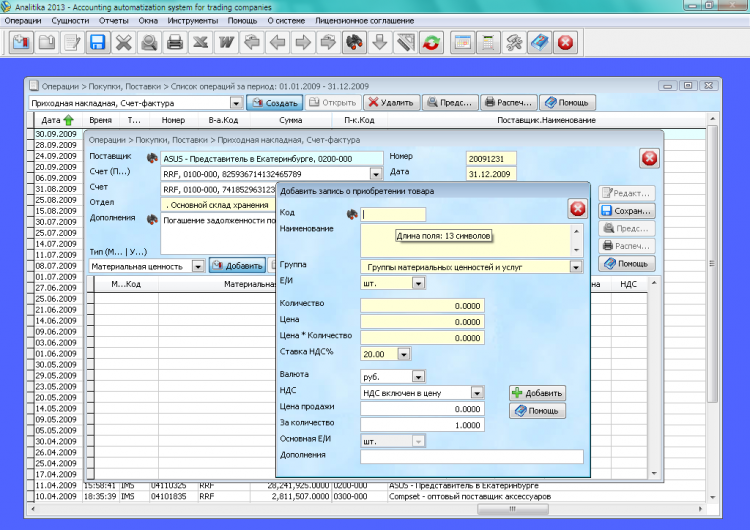
Task: Click the Сохран... save button in invoice form
Action: tap(627, 211)
